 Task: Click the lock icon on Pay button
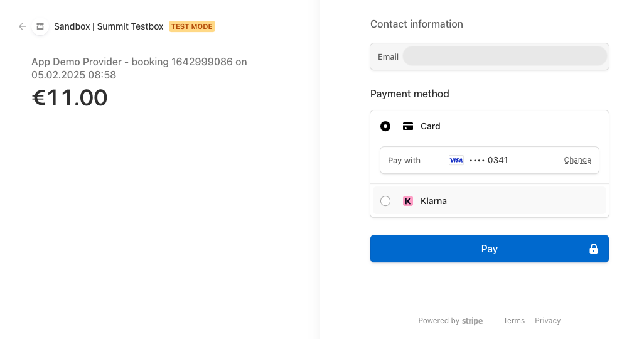point(593,249)
